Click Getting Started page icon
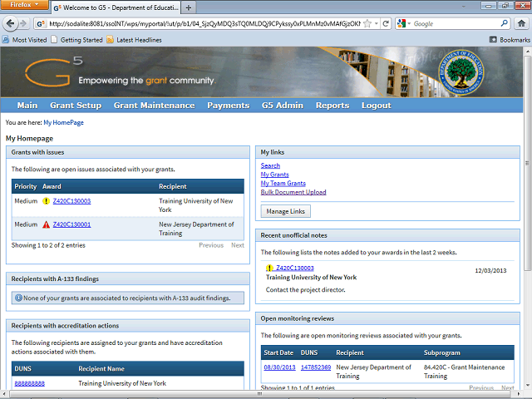This screenshot has height=399, width=532. (54, 40)
